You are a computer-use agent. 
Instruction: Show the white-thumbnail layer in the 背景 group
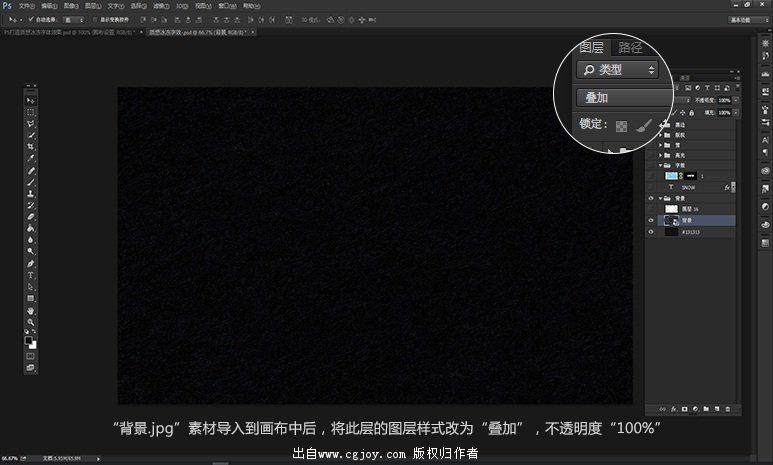pos(651,209)
